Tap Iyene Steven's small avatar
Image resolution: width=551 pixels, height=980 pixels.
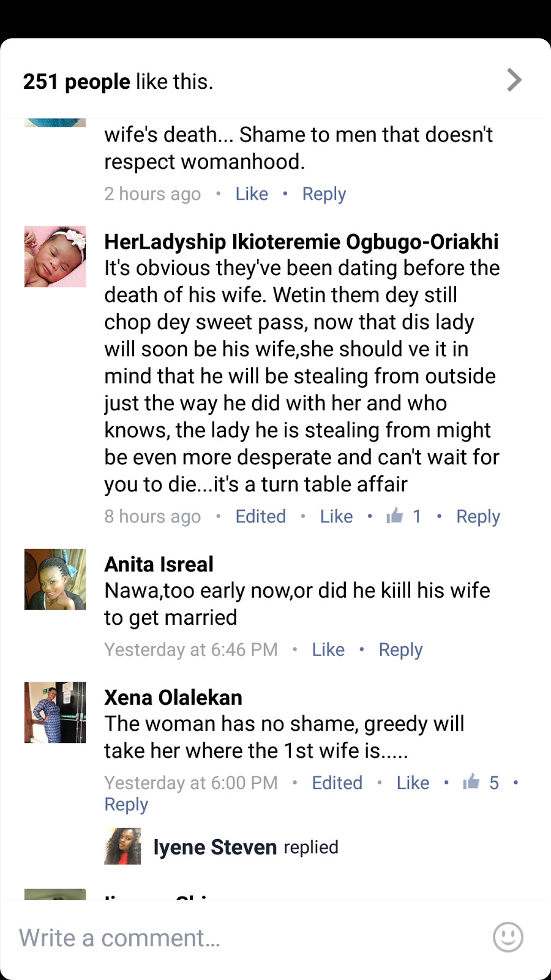(122, 846)
